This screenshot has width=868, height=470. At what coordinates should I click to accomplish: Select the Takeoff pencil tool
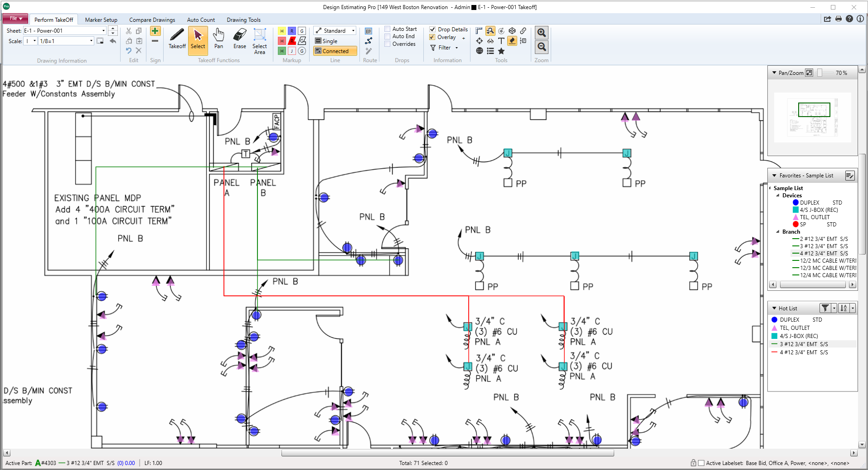pos(177,40)
